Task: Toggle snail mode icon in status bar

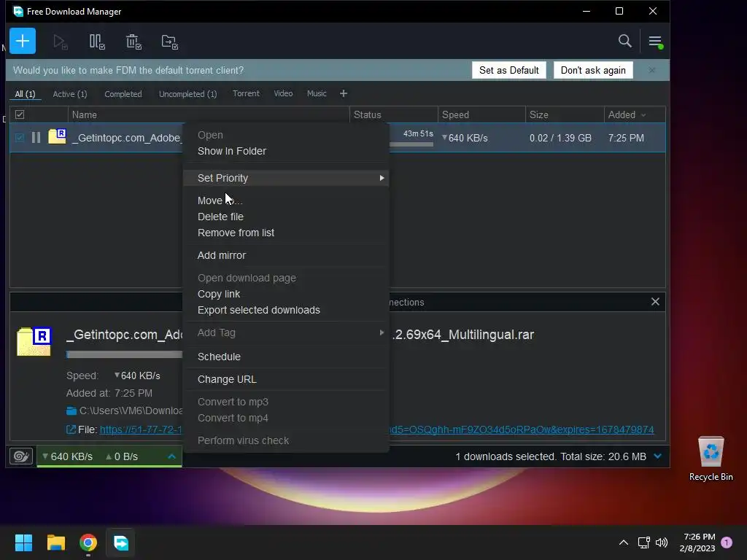Action: [21, 456]
